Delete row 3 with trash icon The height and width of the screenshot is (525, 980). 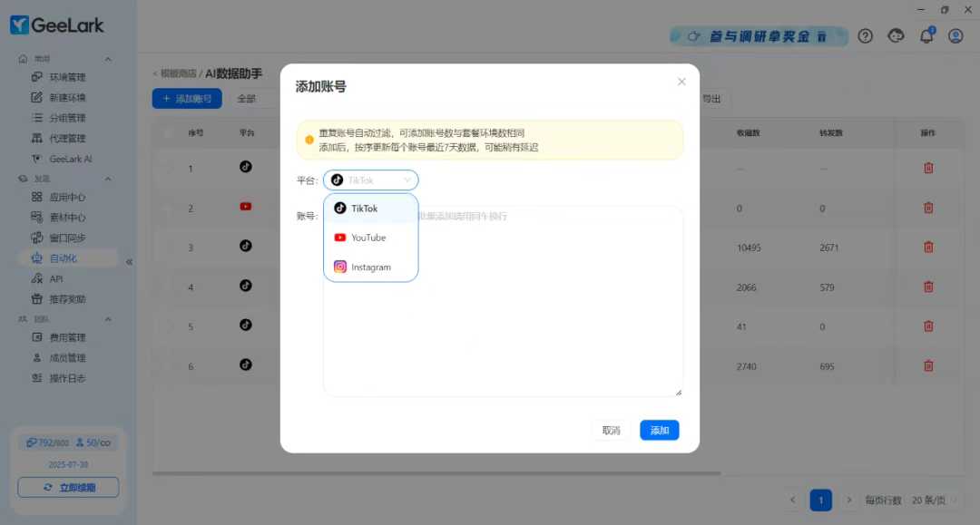click(928, 247)
